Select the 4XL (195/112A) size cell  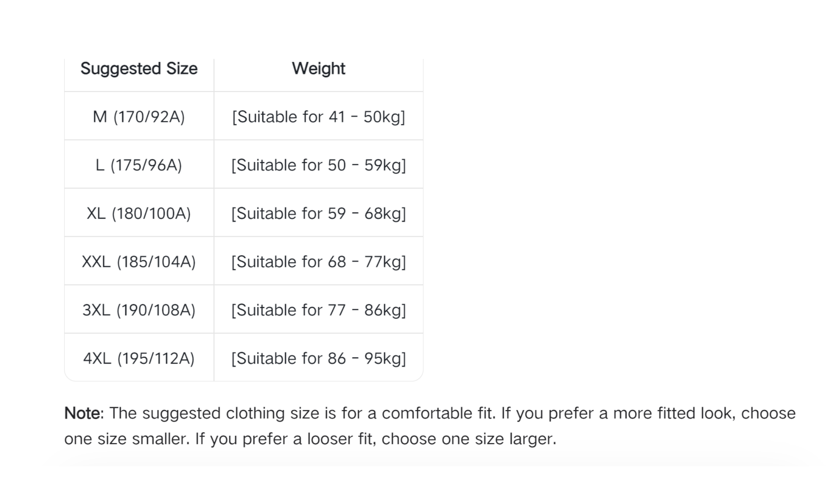[x=139, y=359]
